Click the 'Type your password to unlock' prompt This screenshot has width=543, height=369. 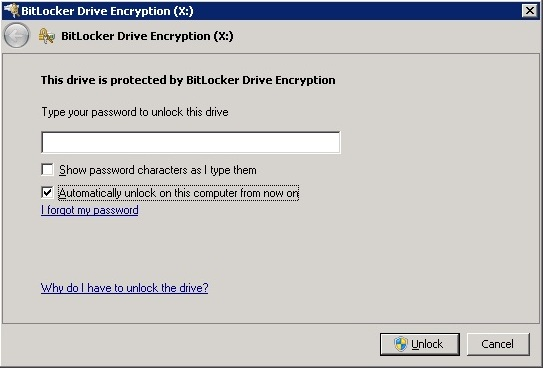135,112
